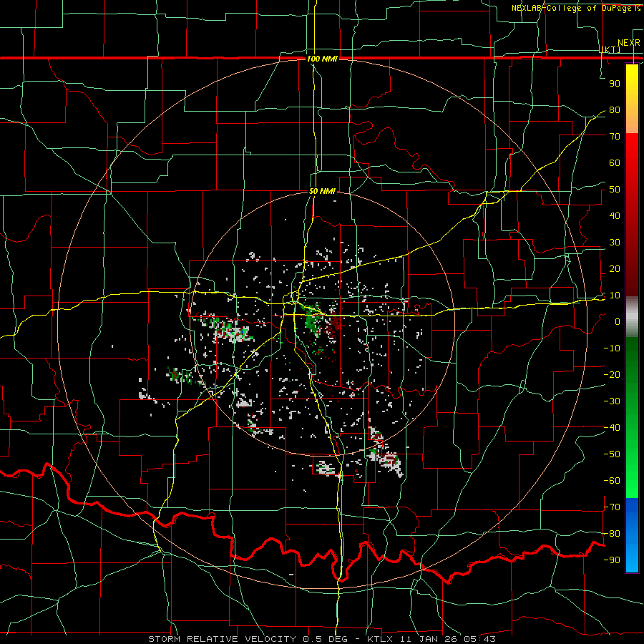Click the blue segment of the color bar
Screen dimensions: 644x644
[632, 535]
